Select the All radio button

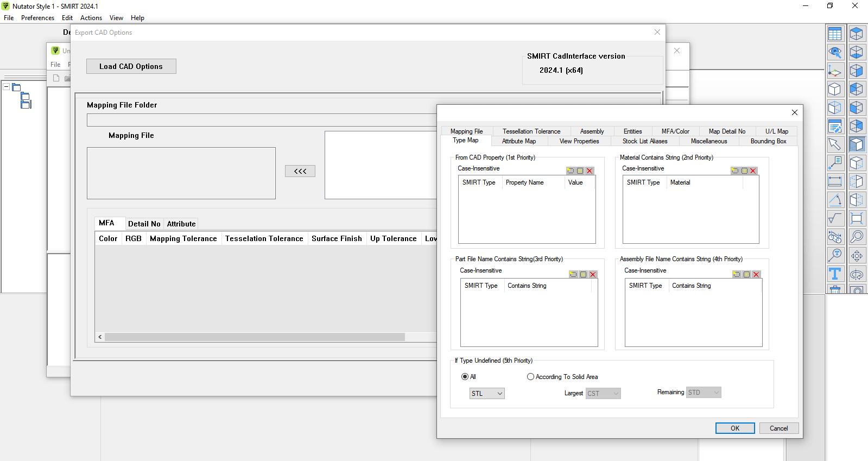click(465, 377)
